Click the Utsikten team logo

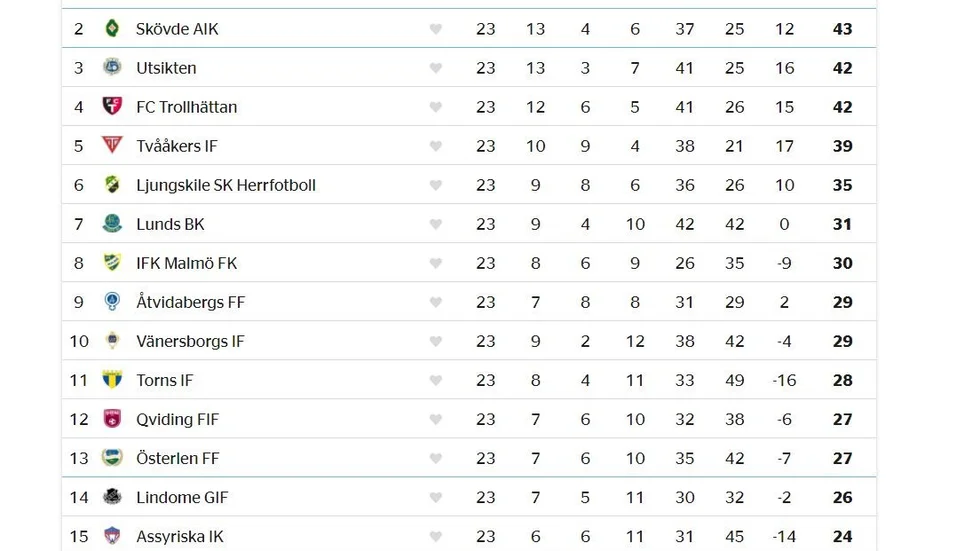pyautogui.click(x=112, y=67)
